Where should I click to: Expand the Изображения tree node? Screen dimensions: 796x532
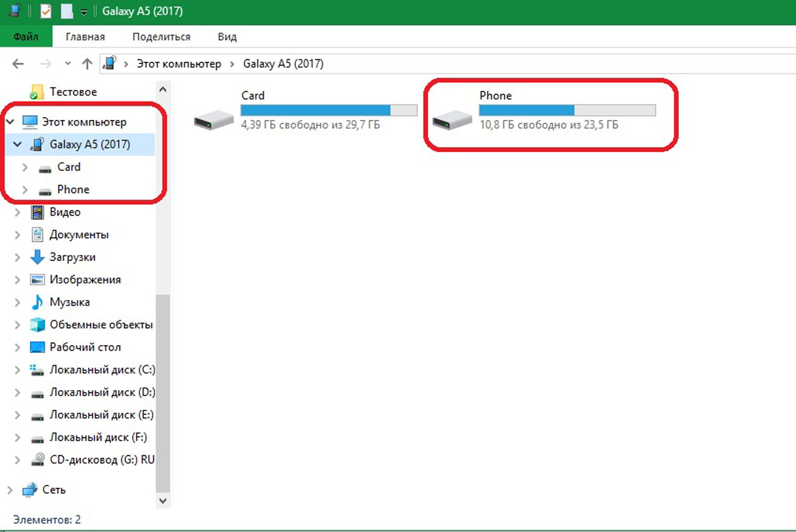pyautogui.click(x=17, y=280)
